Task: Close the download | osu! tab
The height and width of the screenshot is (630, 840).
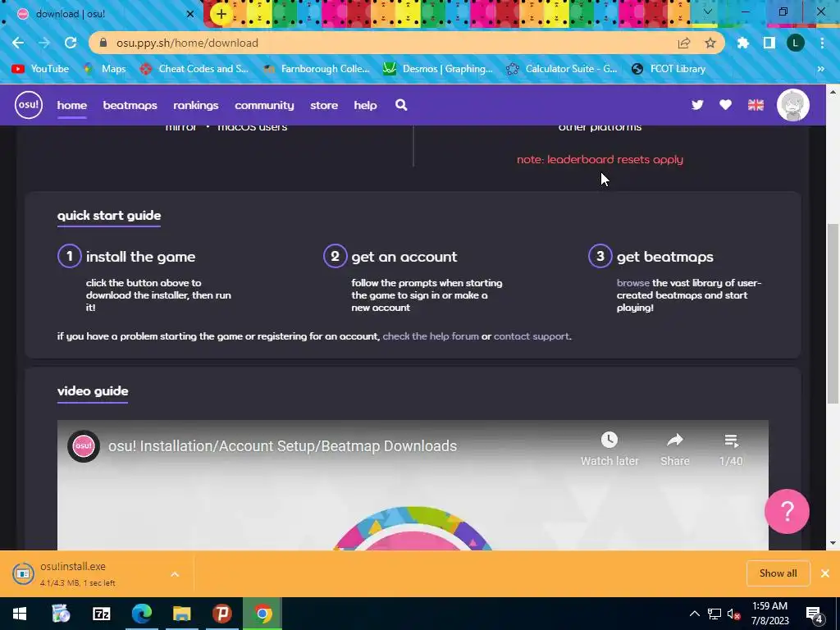Action: pyautogui.click(x=189, y=14)
